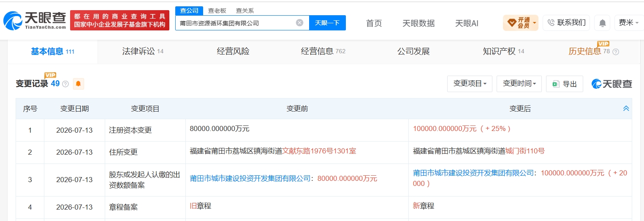Switch to the 法律诉讼 tab
Image resolution: width=644 pixels, height=221 pixels.
(143, 52)
